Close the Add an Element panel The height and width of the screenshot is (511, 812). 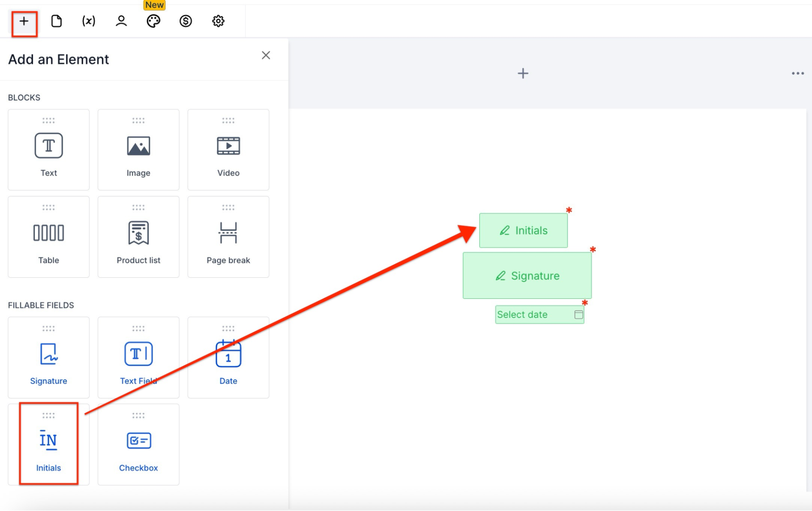tap(266, 55)
